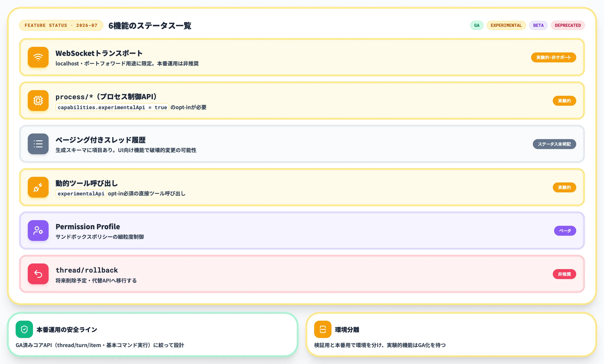The image size is (604, 364).
Task: Click the experimentalApi code chip
Action: pos(81,193)
